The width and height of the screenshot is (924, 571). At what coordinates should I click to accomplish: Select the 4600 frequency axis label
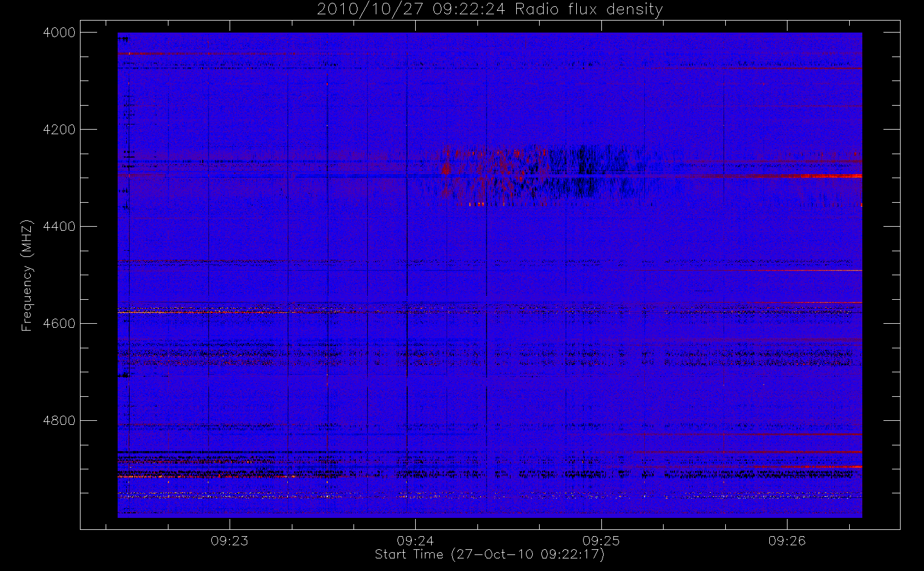[x=59, y=324]
